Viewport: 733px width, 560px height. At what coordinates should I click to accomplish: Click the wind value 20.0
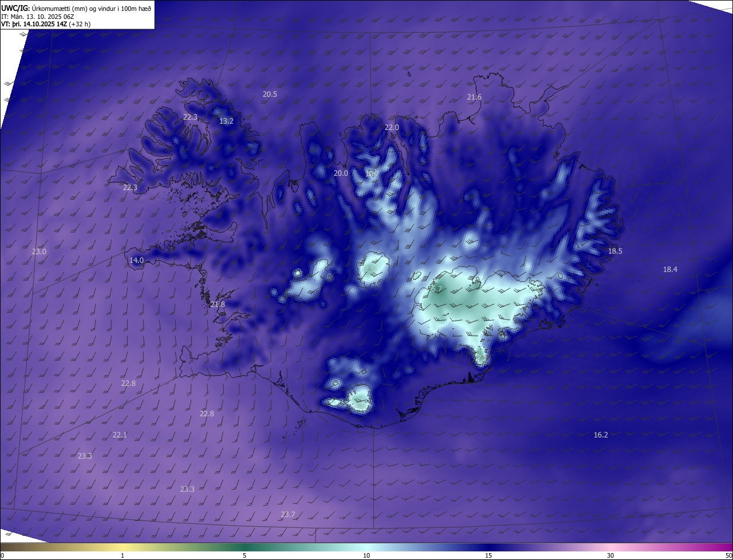pos(341,173)
